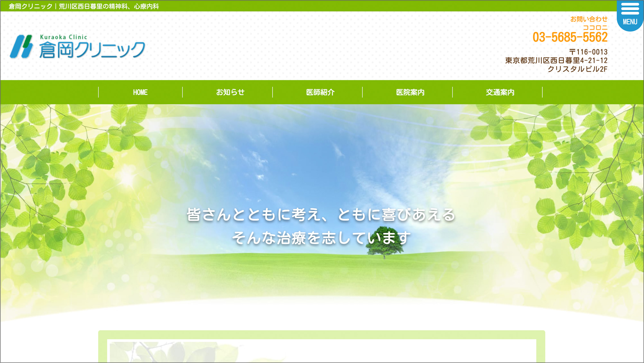Click the header text 倉岡クリニック｜荒川区西日暮里の精神科、心療内科

pyautogui.click(x=84, y=6)
